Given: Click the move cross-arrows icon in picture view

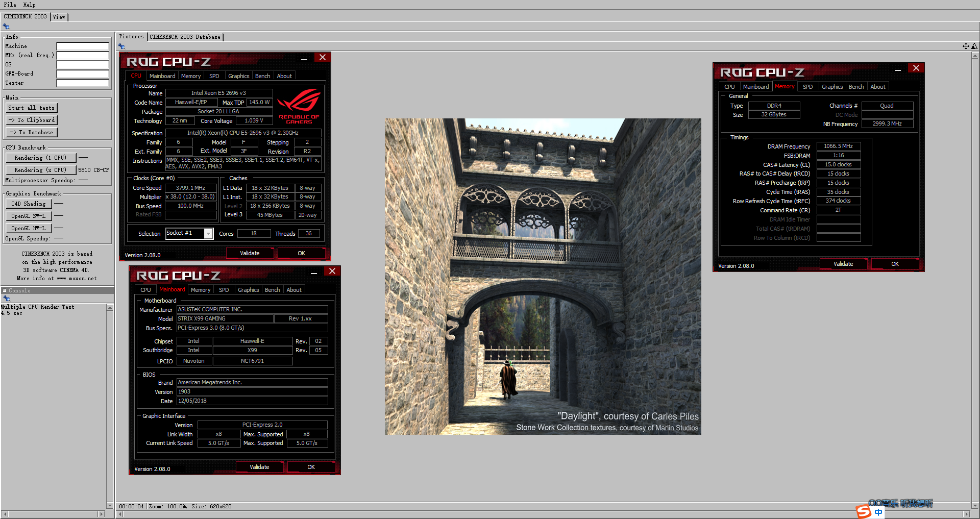Looking at the screenshot, I should (966, 46).
